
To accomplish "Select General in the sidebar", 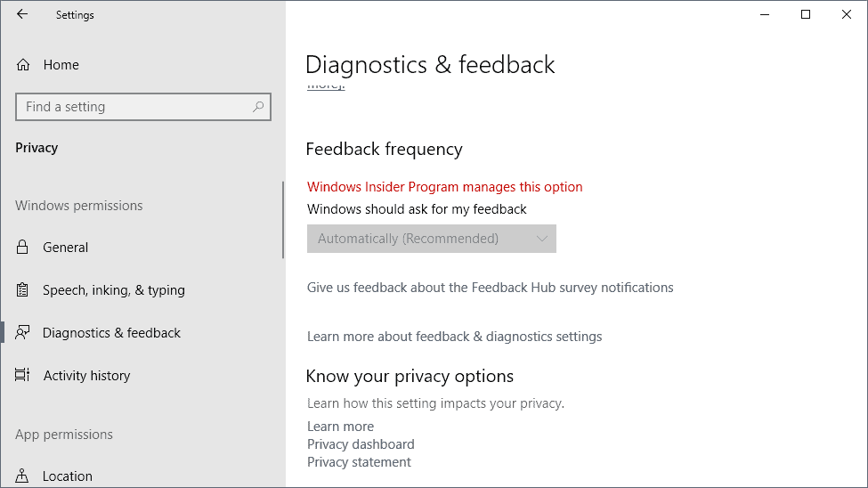I will click(x=66, y=248).
